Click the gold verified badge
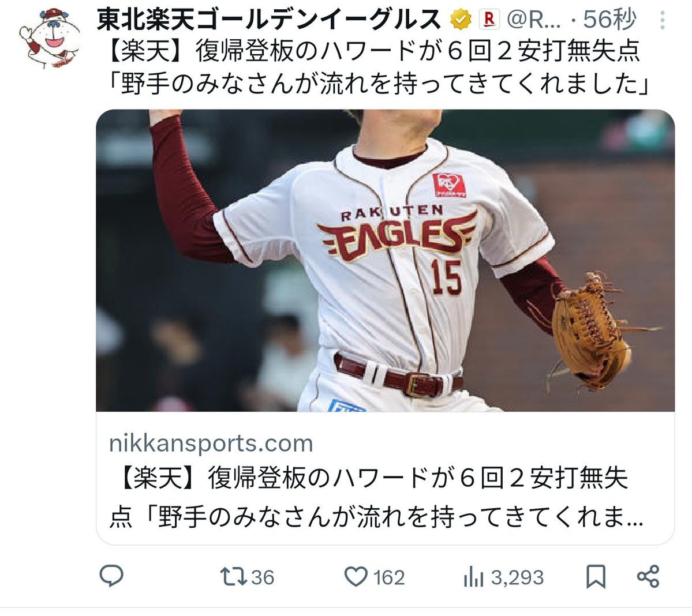692x616 pixels. [461, 20]
